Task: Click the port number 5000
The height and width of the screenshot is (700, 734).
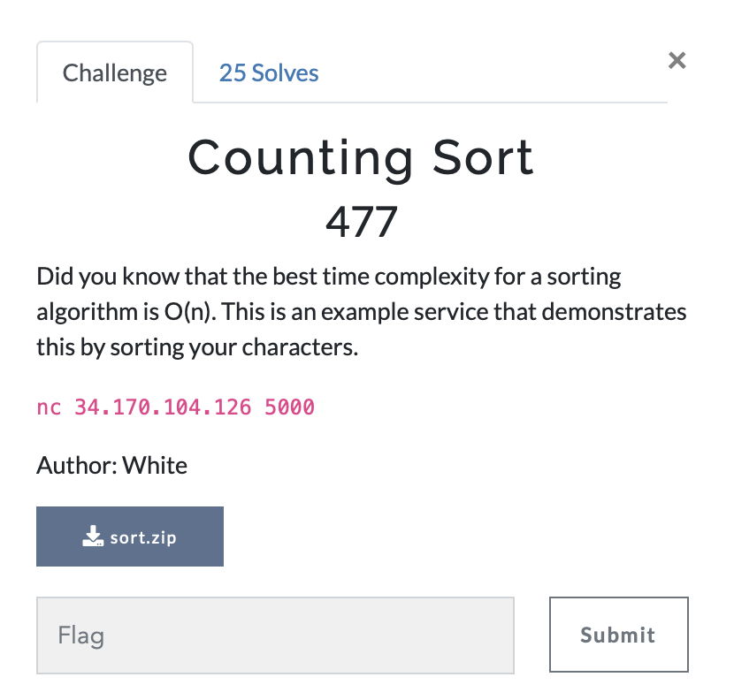Action: [x=290, y=407]
